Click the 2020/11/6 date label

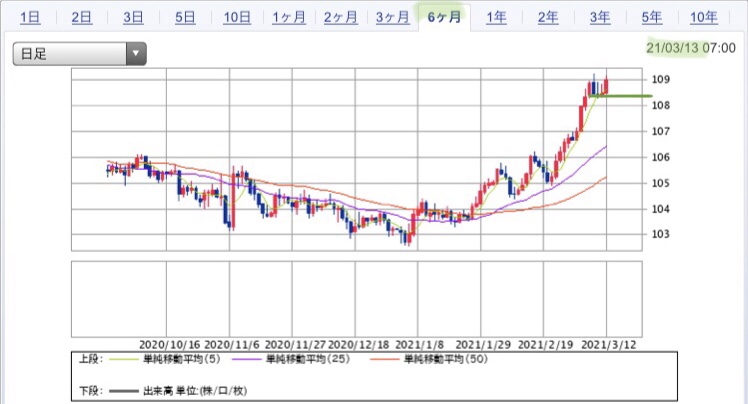(232, 344)
